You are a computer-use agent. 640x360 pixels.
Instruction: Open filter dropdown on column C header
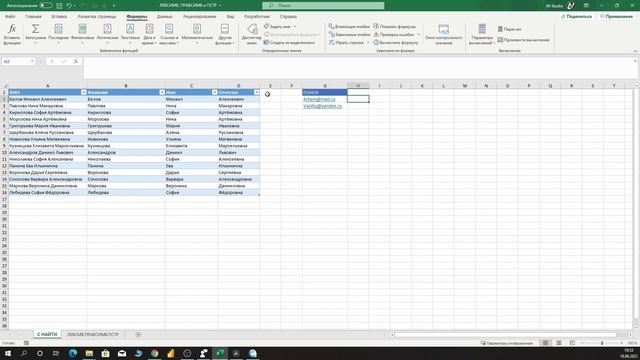point(215,92)
